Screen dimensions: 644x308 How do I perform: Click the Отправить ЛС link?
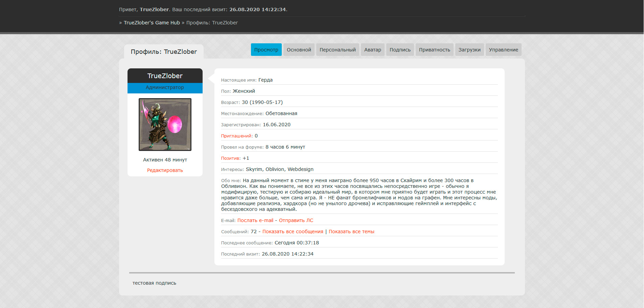296,220
